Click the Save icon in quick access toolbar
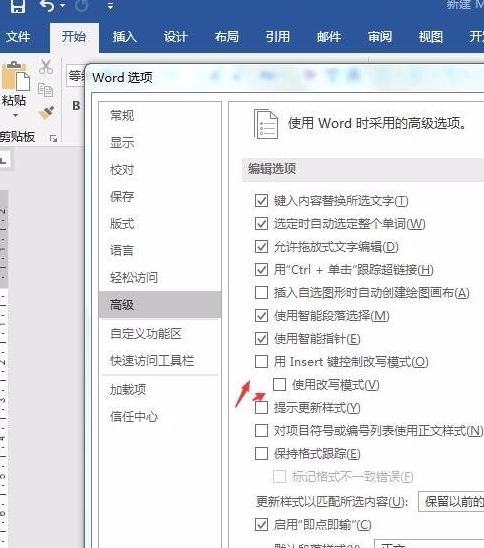484x548 pixels. (x=18, y=6)
